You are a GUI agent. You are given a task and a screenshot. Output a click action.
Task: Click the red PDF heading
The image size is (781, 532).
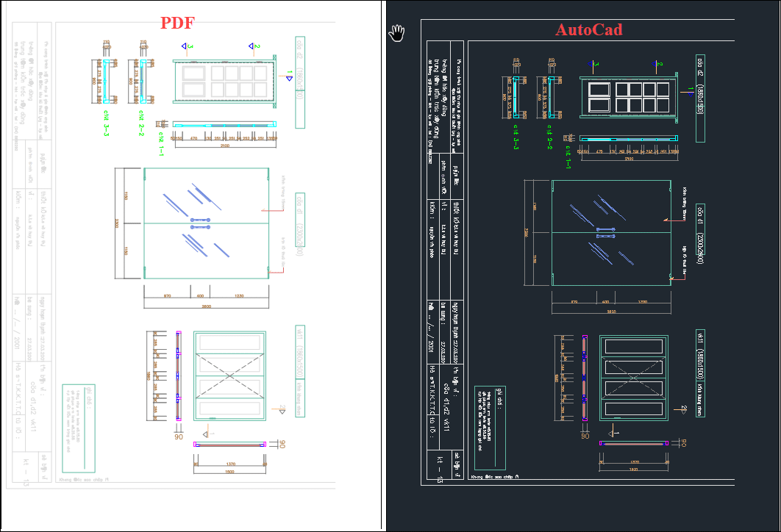177,23
